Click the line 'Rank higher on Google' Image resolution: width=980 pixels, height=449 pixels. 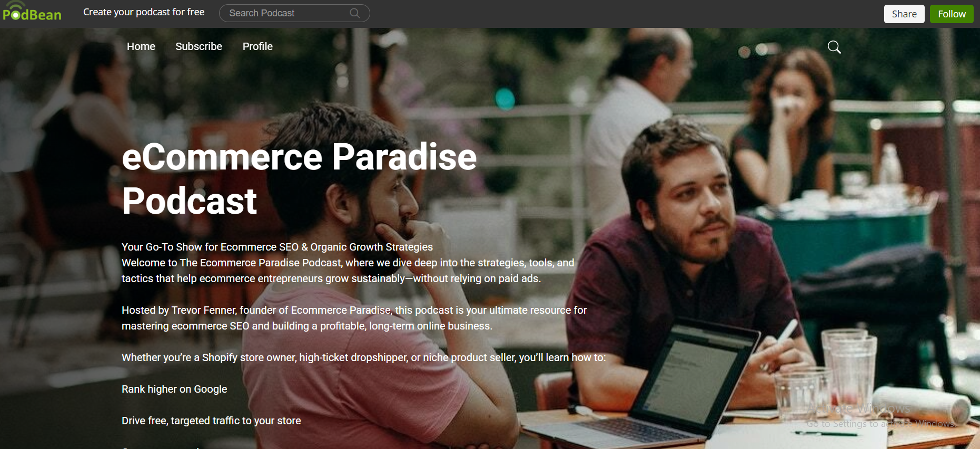(x=174, y=389)
